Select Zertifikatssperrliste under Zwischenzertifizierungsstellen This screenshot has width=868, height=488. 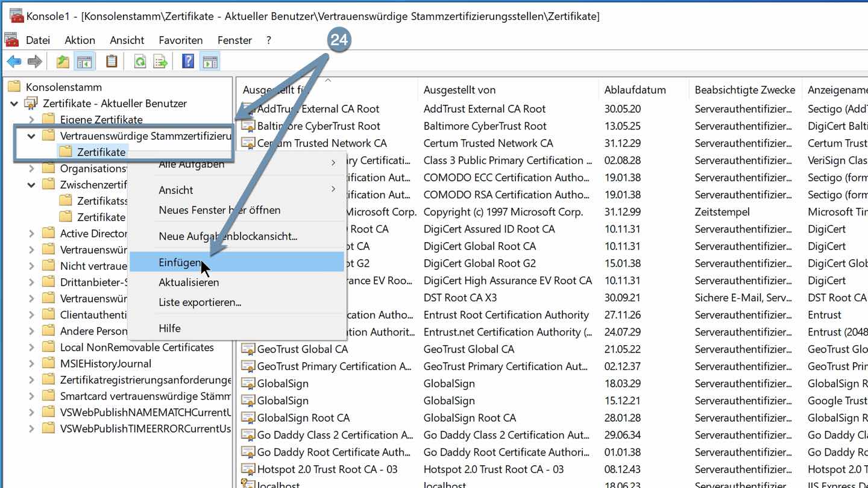[x=94, y=201]
